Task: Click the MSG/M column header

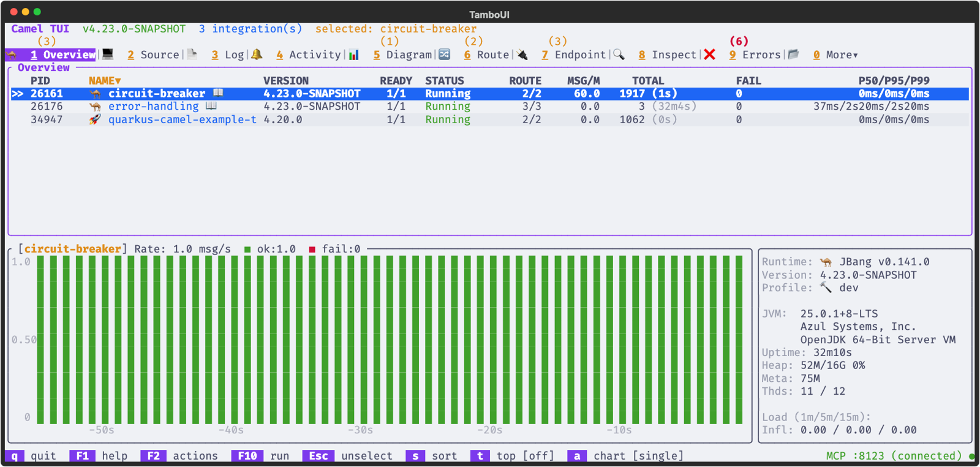Action: pos(584,81)
